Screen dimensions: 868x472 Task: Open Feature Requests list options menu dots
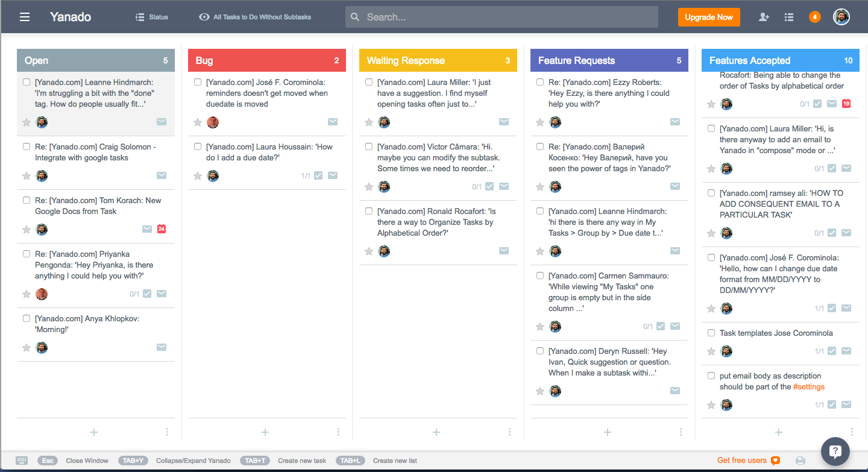(x=681, y=432)
